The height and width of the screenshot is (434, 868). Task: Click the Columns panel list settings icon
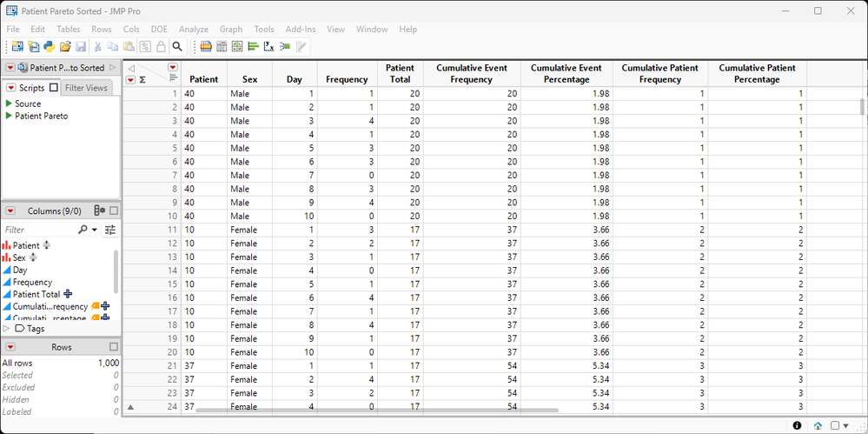100,210
